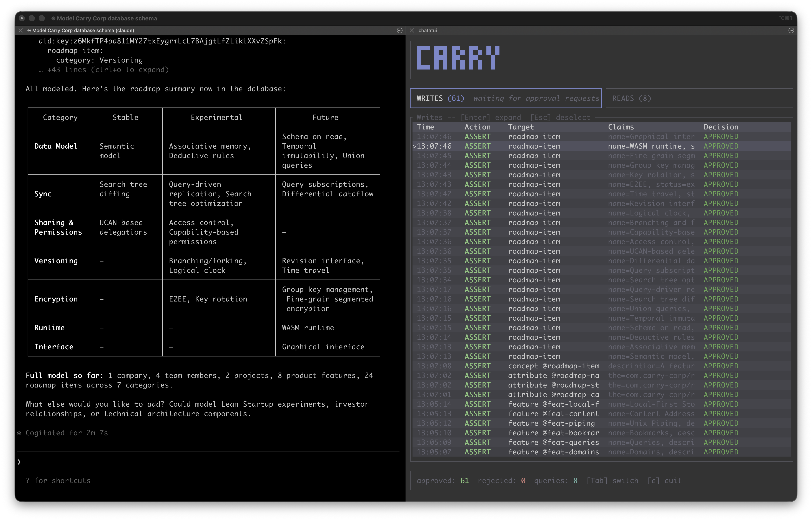Viewport: 812px width, 520px height.
Task: Click the '[Esc] deselect' hint label
Action: [561, 117]
